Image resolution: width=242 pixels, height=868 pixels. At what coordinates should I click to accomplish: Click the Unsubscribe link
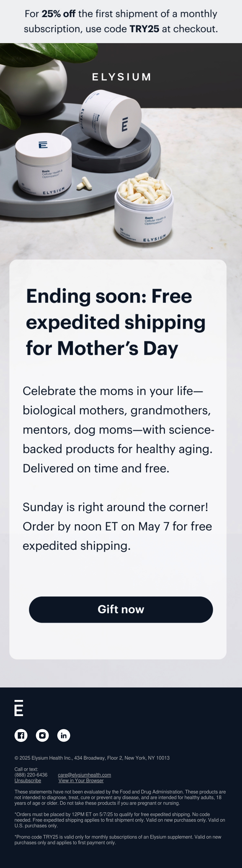tap(28, 780)
